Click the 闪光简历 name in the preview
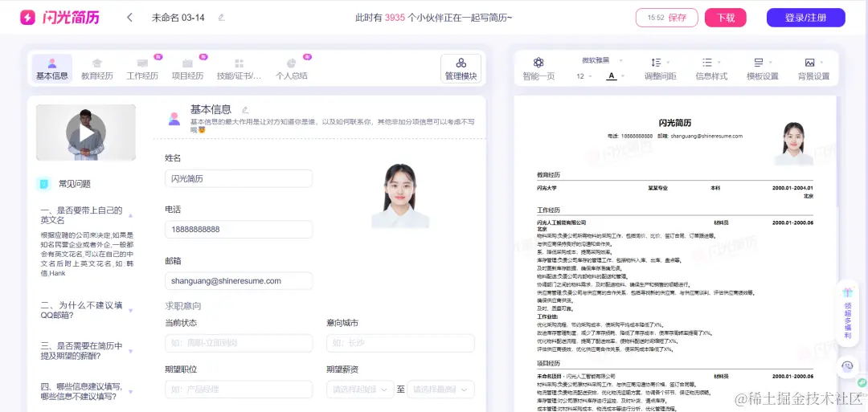This screenshot has width=868, height=412. 675,123
